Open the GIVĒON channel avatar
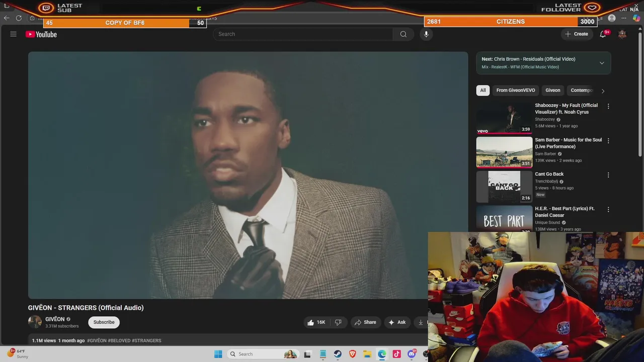 (x=35, y=322)
